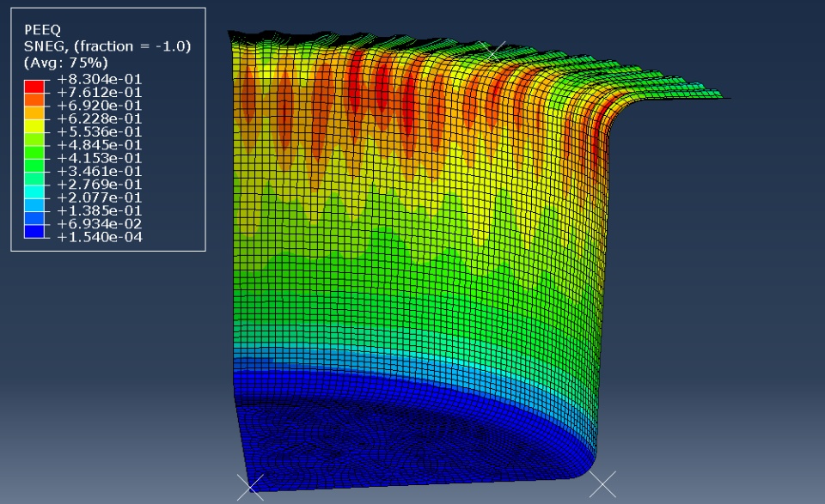Screen dimensions: 825x504
Task: Click the legend value +4.845e-01
Action: [x=100, y=145]
